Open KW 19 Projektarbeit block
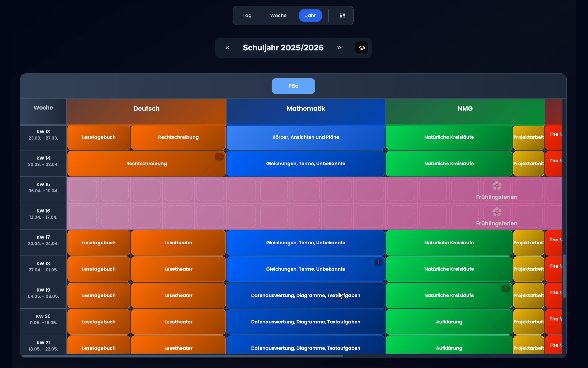This screenshot has height=368, width=588. point(529,296)
